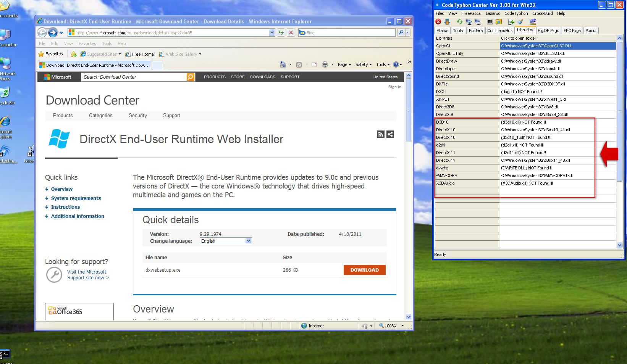627x364 pixels.
Task: Expand the Safety menu dropdown in IE
Action: [363, 64]
